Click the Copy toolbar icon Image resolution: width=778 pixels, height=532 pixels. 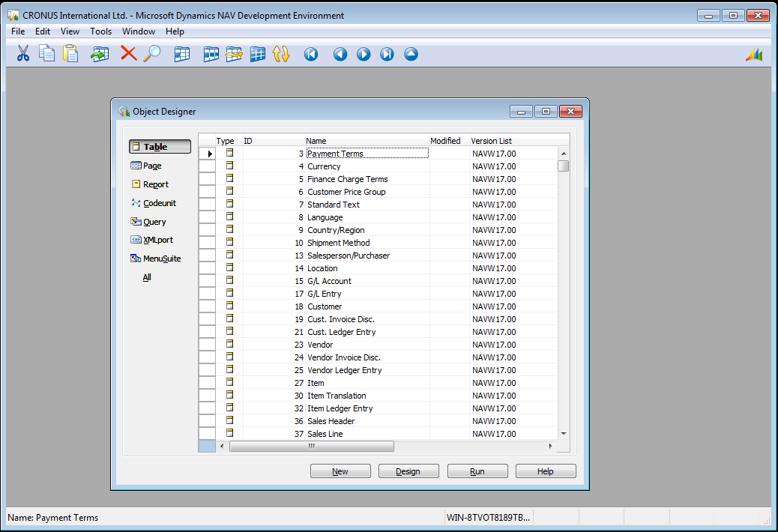pyautogui.click(x=46, y=53)
